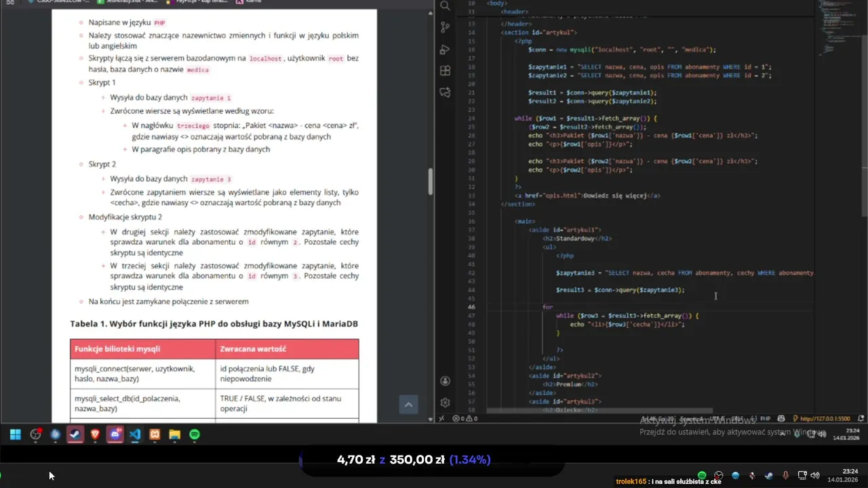Change the PHP language mode in status bar

point(765,419)
